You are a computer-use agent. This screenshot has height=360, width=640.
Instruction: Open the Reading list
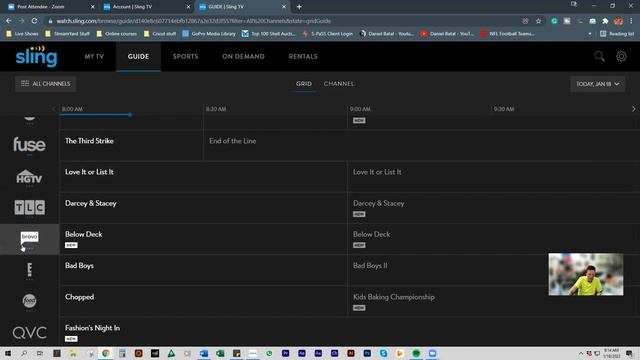coord(617,34)
